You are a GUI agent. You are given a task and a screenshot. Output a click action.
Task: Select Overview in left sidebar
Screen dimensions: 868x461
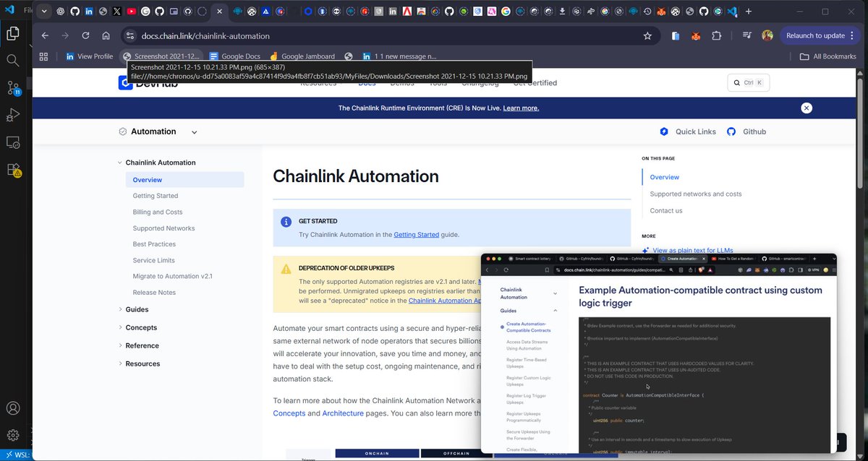pos(184,180)
